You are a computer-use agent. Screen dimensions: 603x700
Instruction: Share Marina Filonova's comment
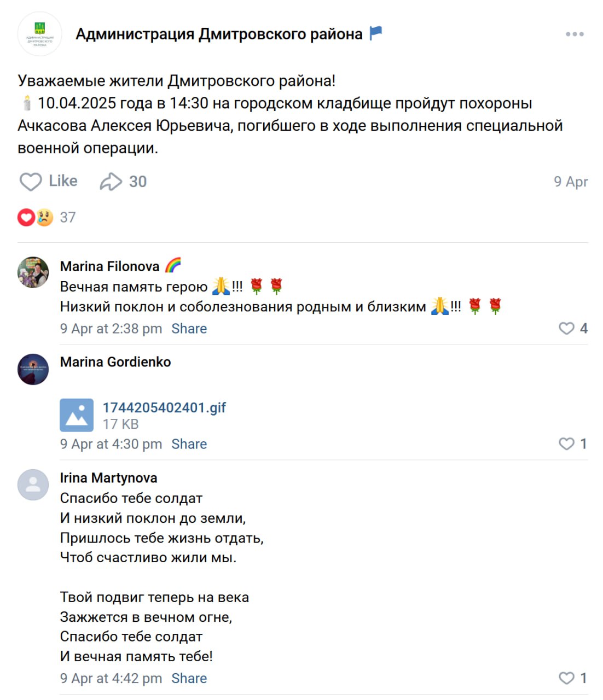189,329
